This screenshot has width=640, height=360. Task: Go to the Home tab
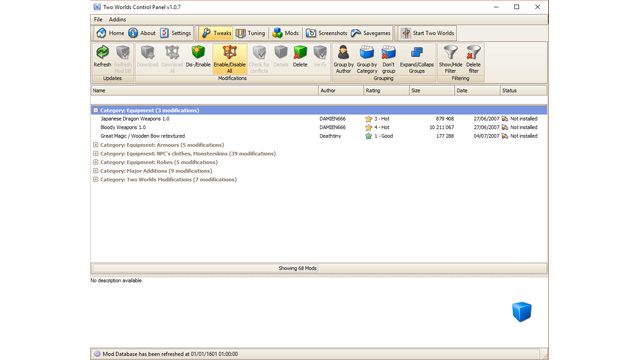(110, 33)
